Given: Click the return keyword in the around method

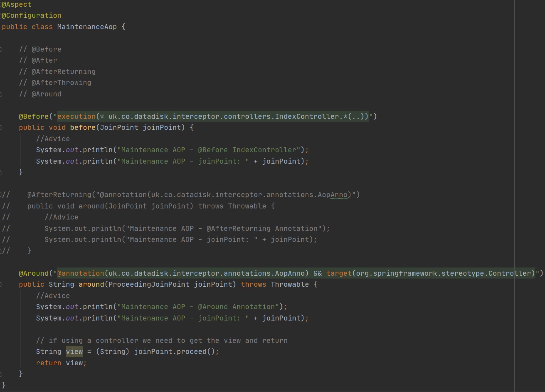Looking at the screenshot, I should click(48, 363).
